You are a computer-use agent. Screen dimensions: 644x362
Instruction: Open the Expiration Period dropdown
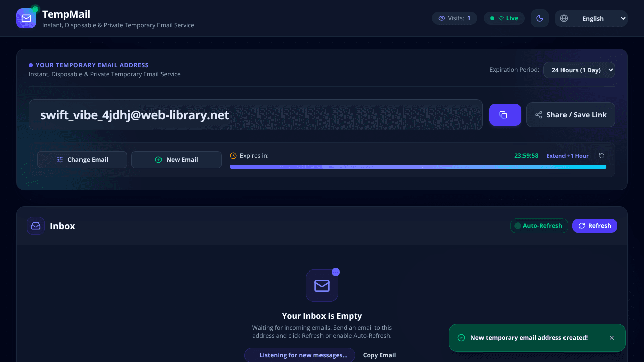[579, 70]
